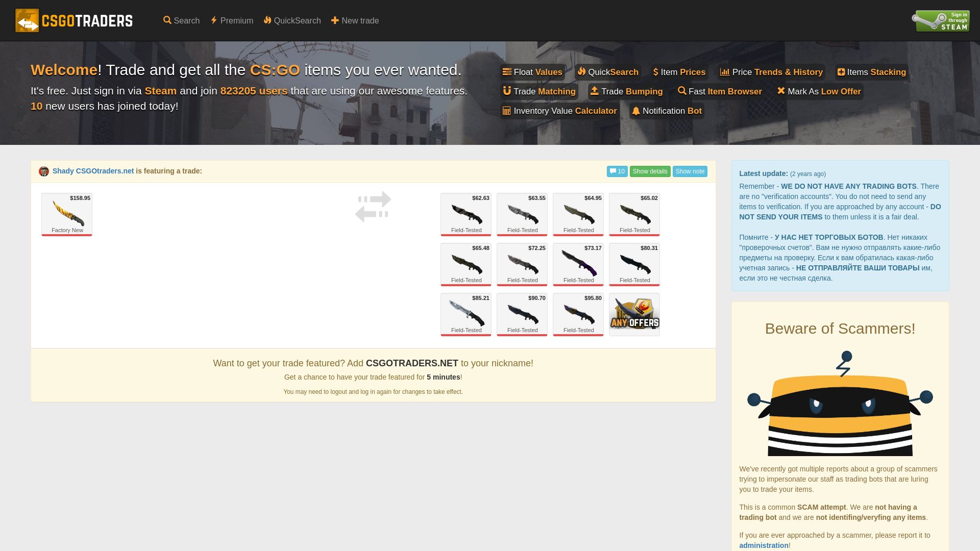The width and height of the screenshot is (980, 551).
Task: Open Search in the top navigation
Action: 181,20
